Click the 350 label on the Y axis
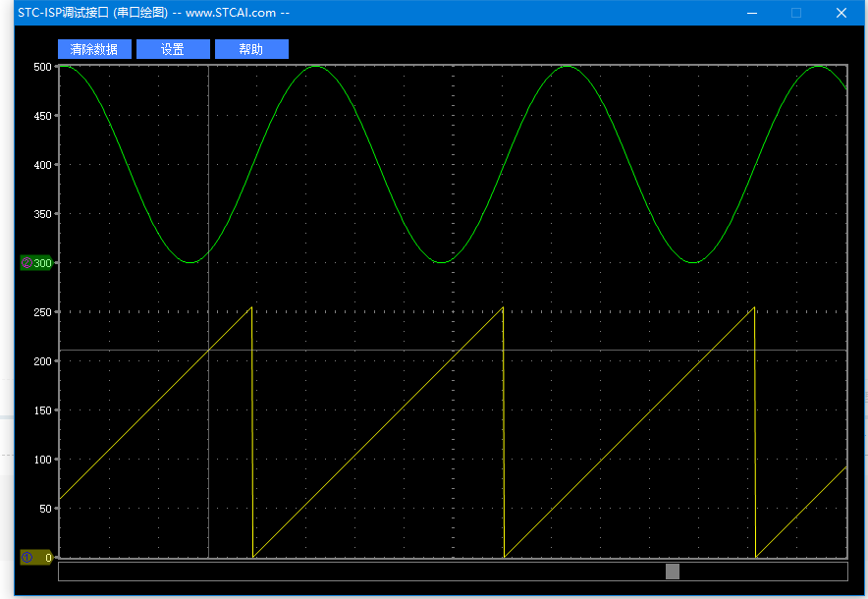Image resolution: width=868 pixels, height=599 pixels. (42, 214)
